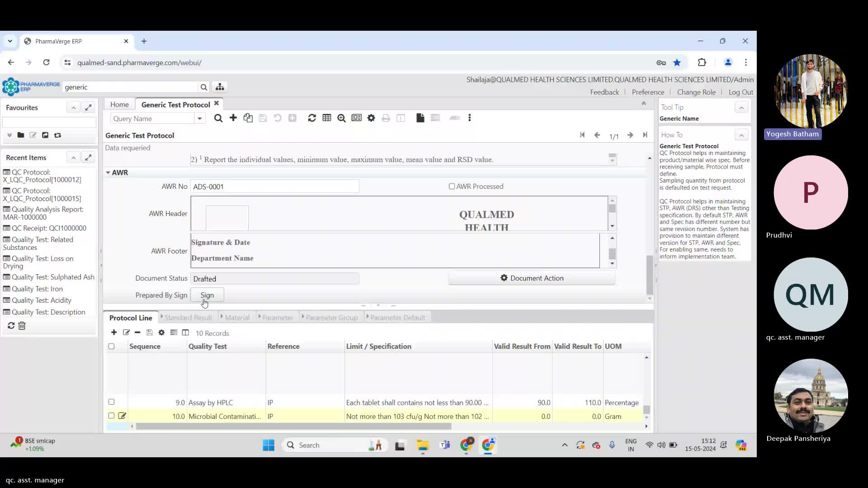Viewport: 868px width, 488px height.
Task: Click the main form vertical scrollbar thumb
Action: [x=650, y=274]
